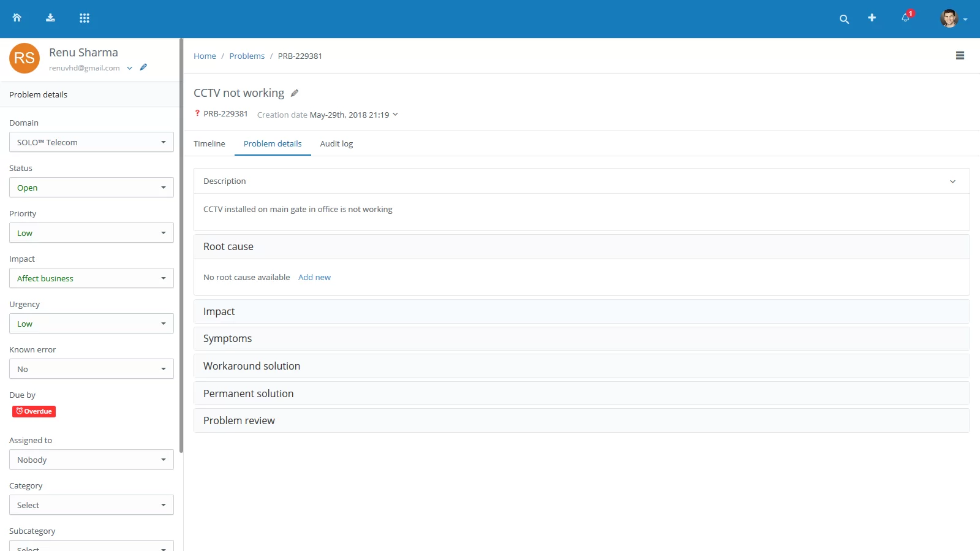The image size is (980, 551).
Task: Open the hamburger menu on the right
Action: click(960, 56)
